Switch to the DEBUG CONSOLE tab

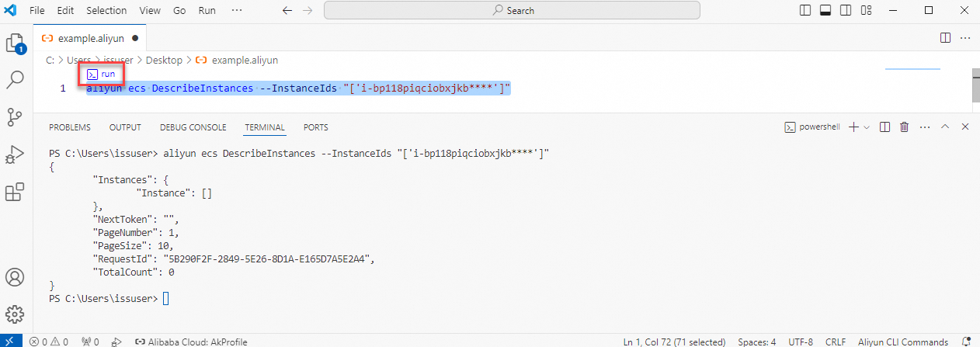click(193, 127)
